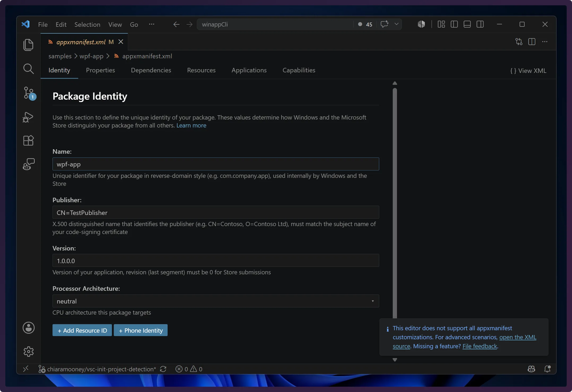Click the Version input field
The height and width of the screenshot is (392, 572).
tap(216, 261)
